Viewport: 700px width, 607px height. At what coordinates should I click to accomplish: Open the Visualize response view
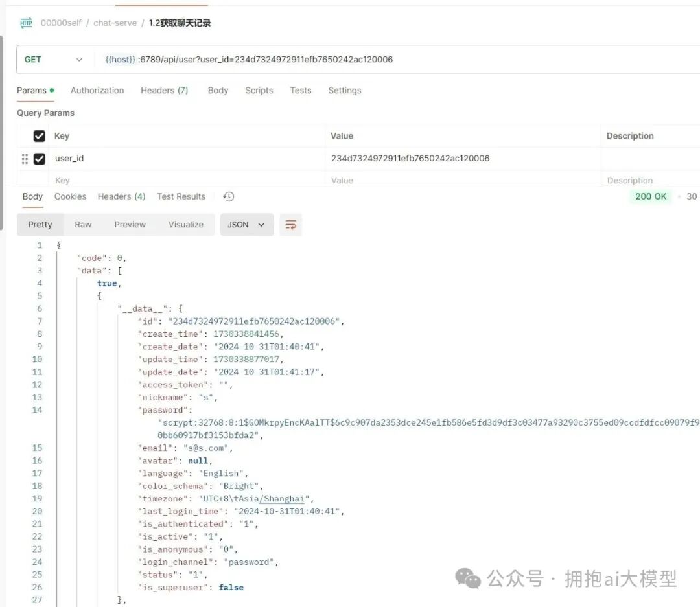(x=186, y=224)
